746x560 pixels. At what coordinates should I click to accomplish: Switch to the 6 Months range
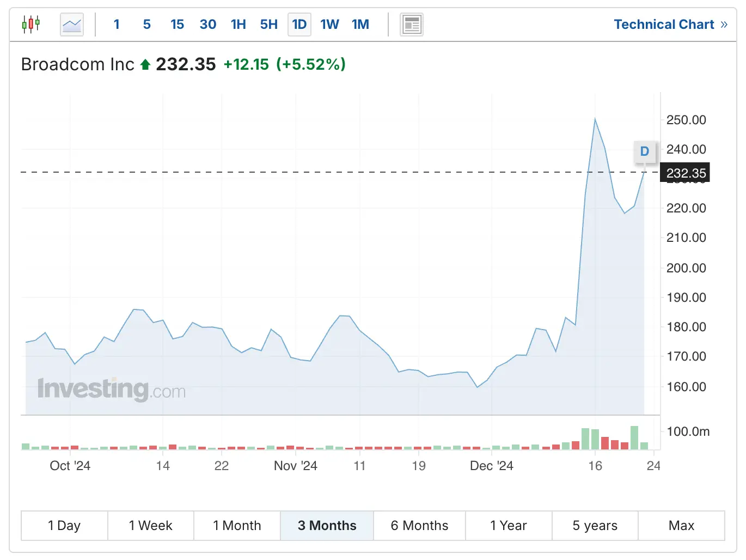pyautogui.click(x=420, y=526)
